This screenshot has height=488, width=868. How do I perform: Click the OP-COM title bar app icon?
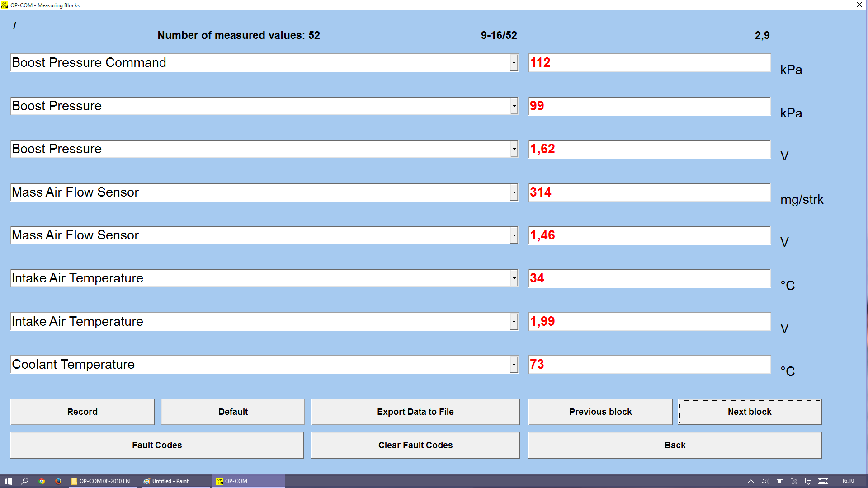tap(5, 5)
